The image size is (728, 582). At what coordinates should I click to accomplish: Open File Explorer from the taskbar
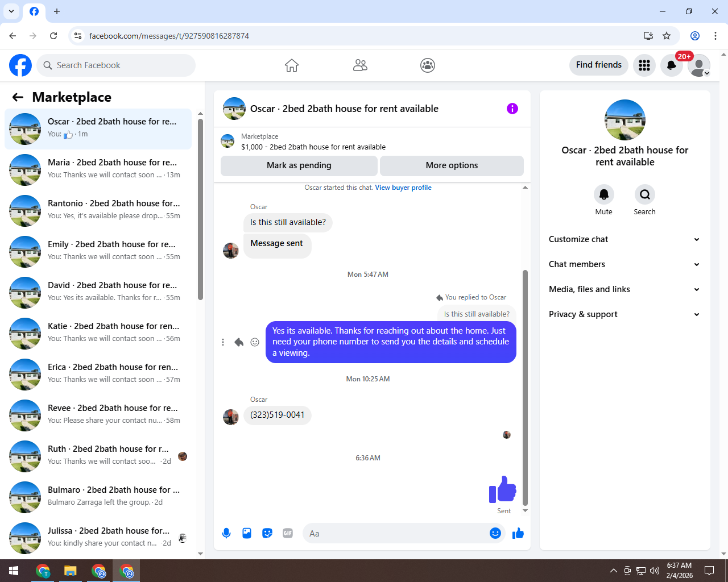point(70,571)
